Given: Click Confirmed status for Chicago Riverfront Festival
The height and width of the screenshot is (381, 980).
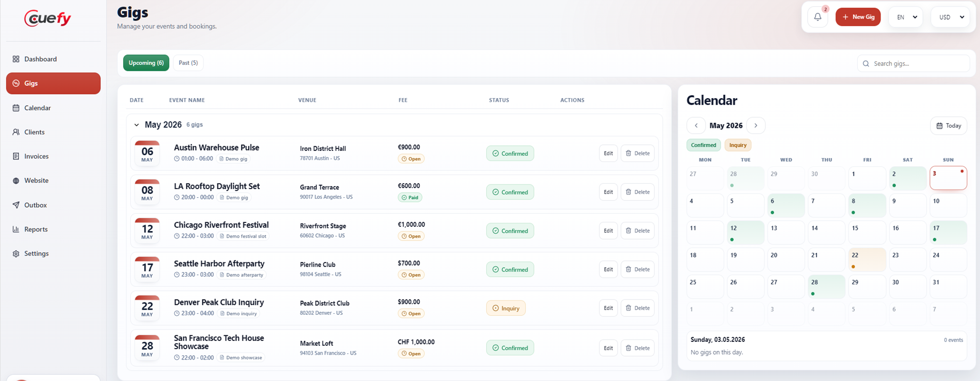Looking at the screenshot, I should tap(510, 231).
